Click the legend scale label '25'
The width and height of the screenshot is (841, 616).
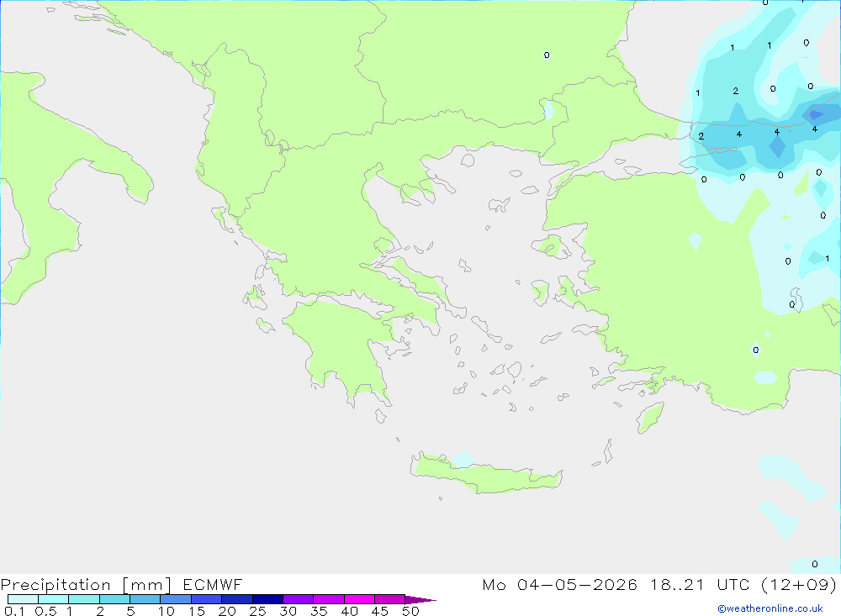pos(258,611)
